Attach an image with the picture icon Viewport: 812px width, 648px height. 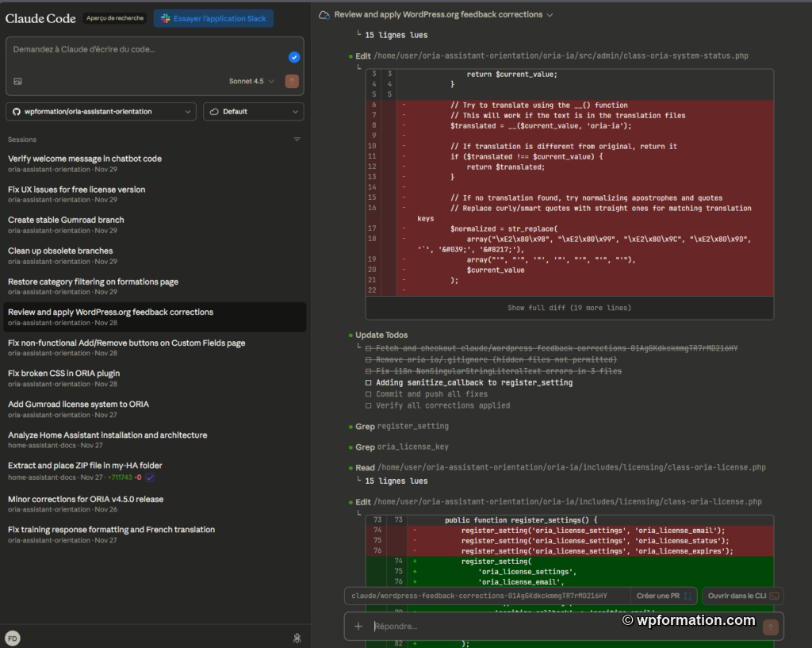[x=17, y=82]
